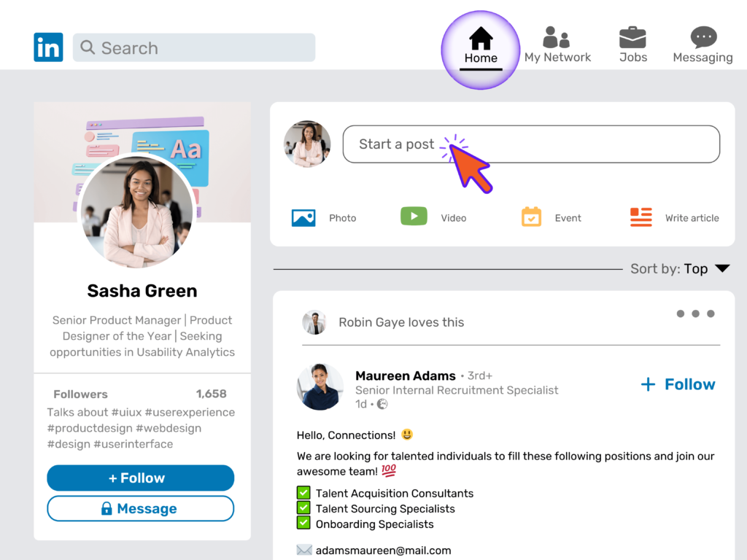
Task: Click the LinkedIn logo
Action: [x=48, y=47]
